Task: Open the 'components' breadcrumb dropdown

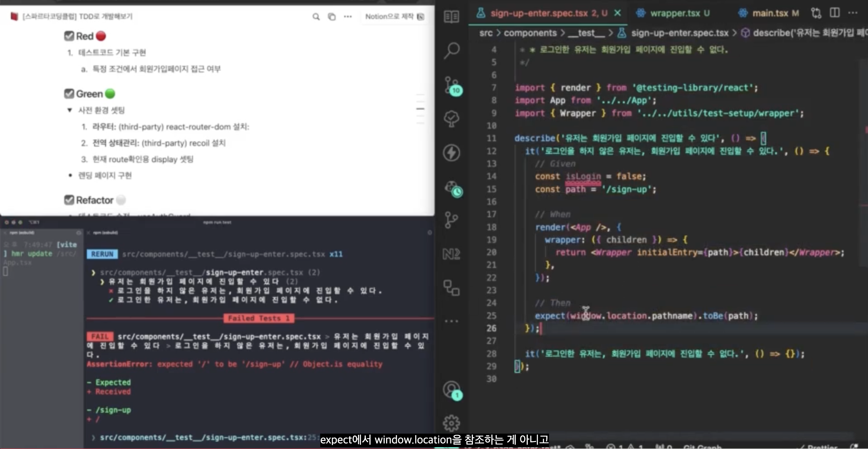Action: coord(530,33)
